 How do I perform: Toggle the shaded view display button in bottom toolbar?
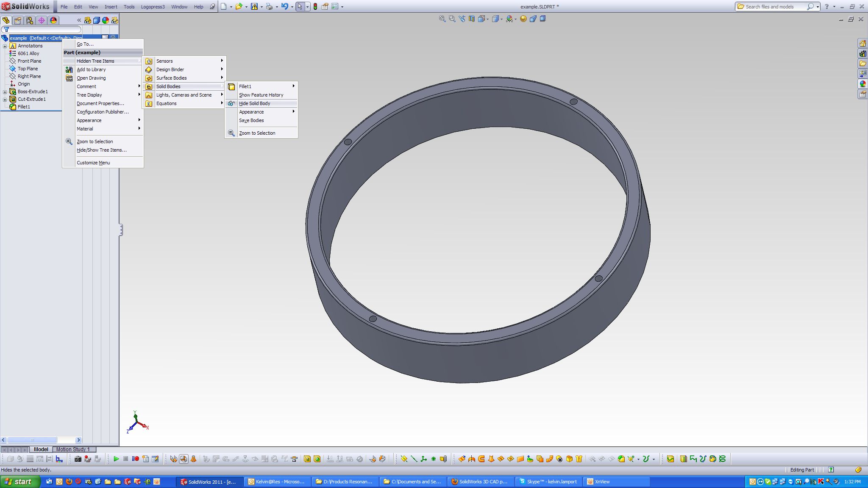(x=184, y=459)
